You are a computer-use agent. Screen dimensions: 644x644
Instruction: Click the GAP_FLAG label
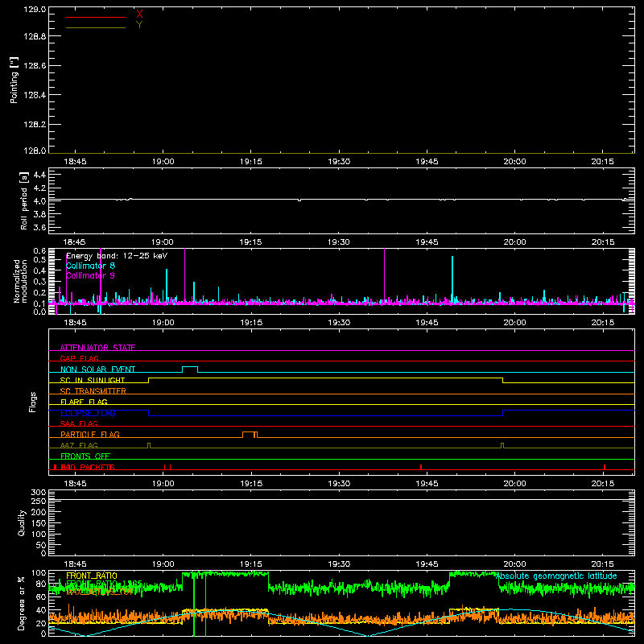point(79,358)
